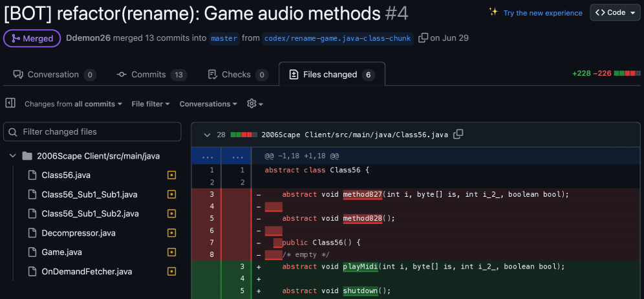The width and height of the screenshot is (644, 299).
Task: Click folder icon of 2006Scape Client directory
Action: click(x=27, y=156)
